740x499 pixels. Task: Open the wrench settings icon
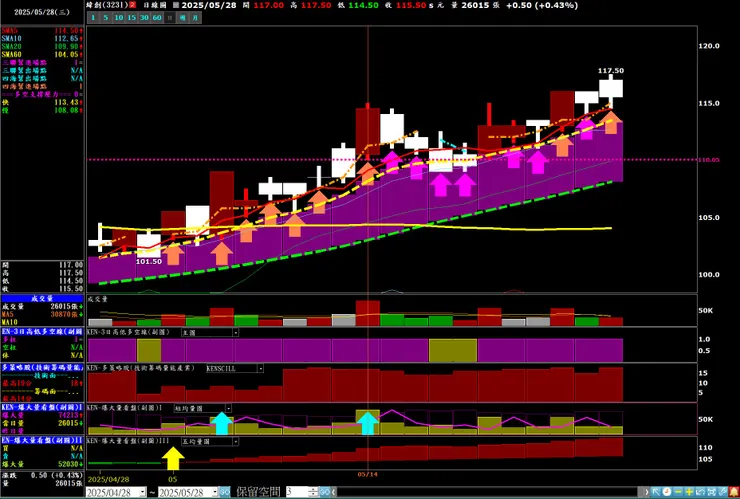click(x=723, y=492)
